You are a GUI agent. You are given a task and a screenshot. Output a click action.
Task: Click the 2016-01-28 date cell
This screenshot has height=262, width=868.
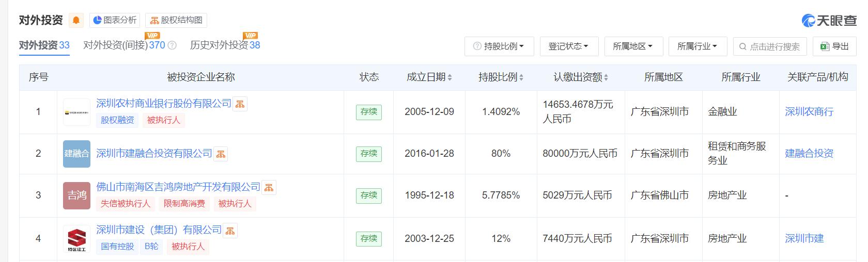click(429, 153)
